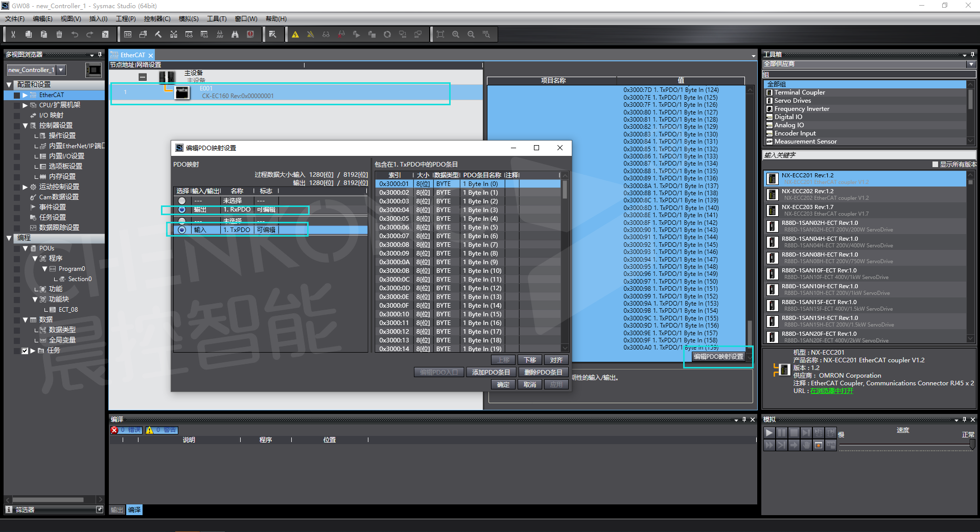980x532 pixels.
Task: Open the 在浏览器中打开 URL link
Action: coord(831,391)
